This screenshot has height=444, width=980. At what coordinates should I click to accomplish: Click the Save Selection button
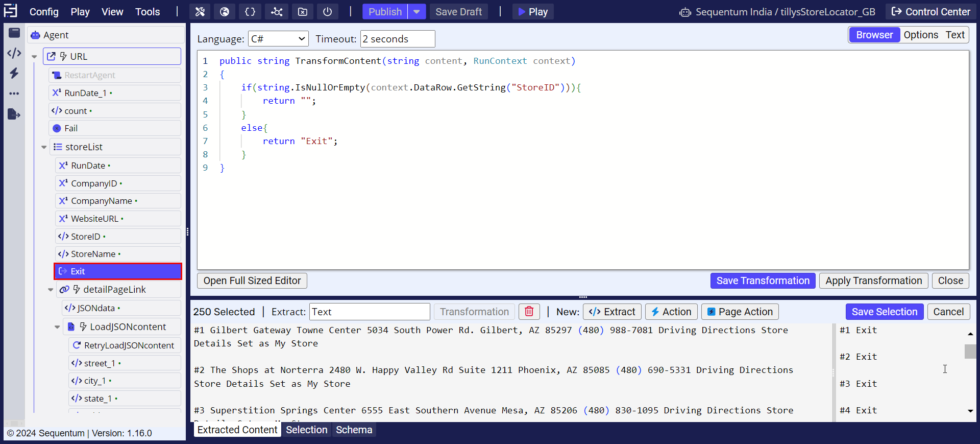pos(884,312)
